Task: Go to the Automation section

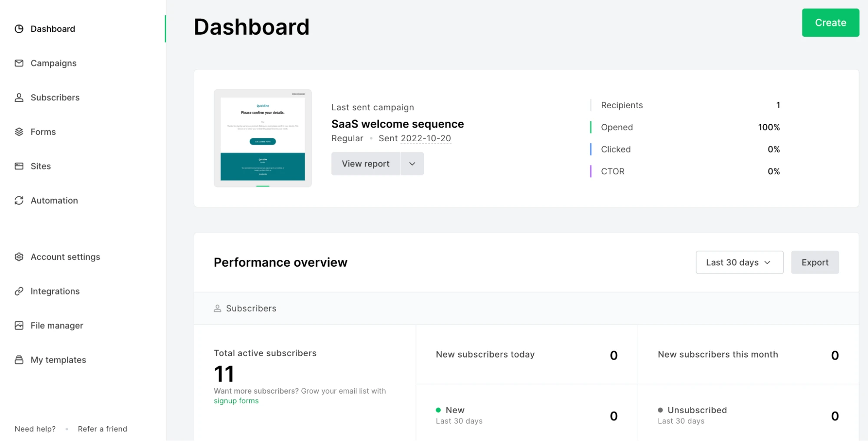Action: coord(54,200)
